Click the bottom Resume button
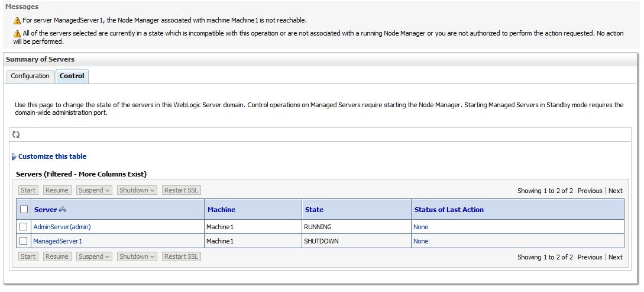This screenshot has width=644, height=292. tap(57, 256)
